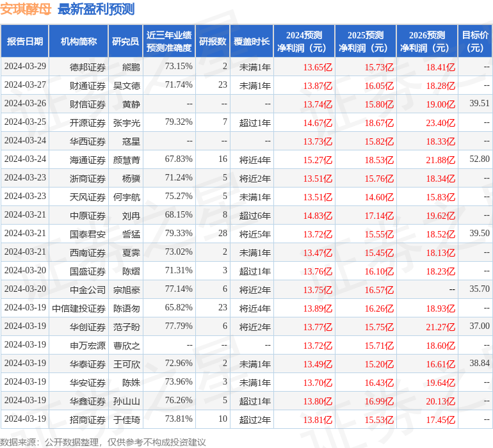Select the 国泰君安 row institution name

click(x=88, y=234)
